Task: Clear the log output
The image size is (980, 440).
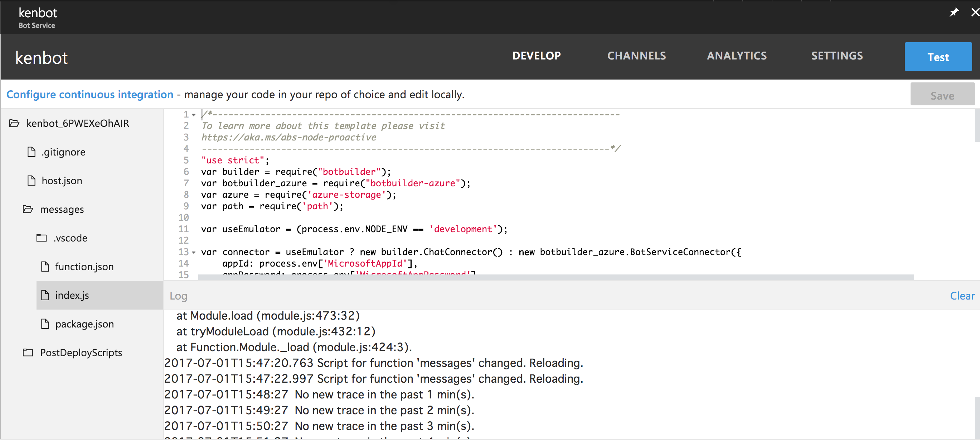Action: point(962,296)
